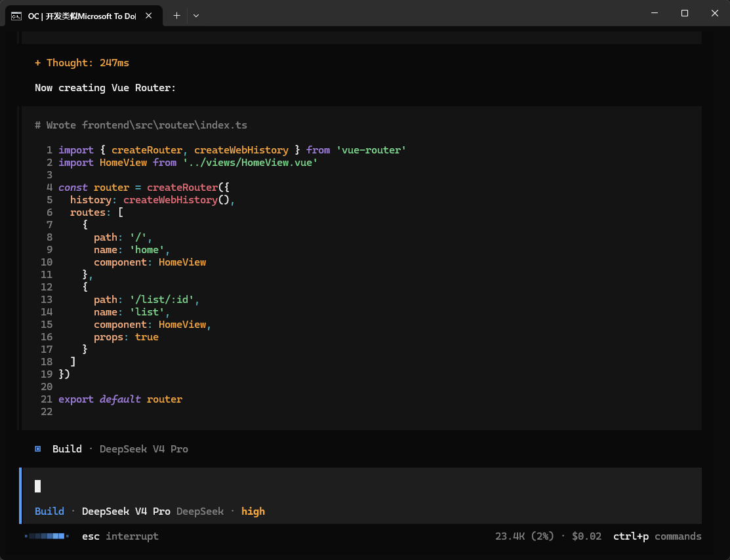Click the import HomeView line 2
Screen dimensions: 730x560
(x=188, y=163)
